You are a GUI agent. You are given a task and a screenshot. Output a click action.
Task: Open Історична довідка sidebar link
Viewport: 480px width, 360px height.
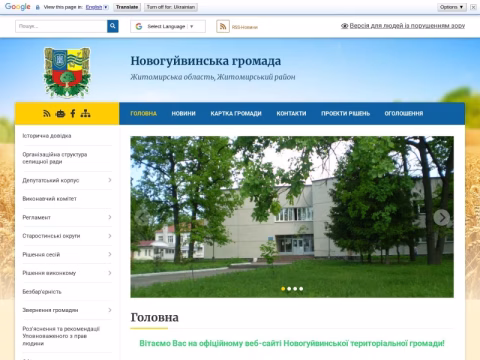(x=47, y=136)
